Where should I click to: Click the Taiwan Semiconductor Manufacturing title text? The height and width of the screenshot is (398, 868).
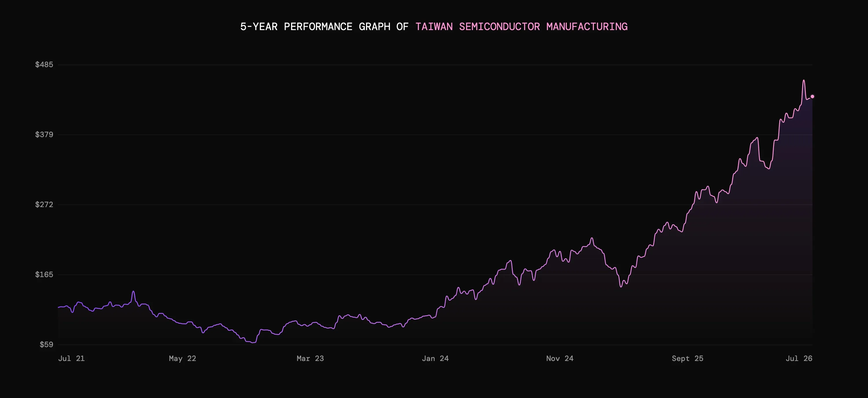point(521,27)
